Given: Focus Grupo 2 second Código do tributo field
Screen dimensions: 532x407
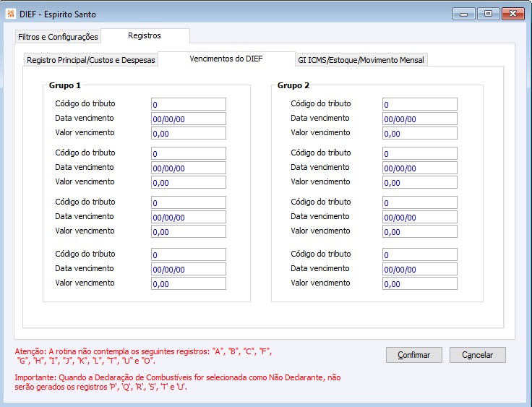Looking at the screenshot, I should click(420, 153).
